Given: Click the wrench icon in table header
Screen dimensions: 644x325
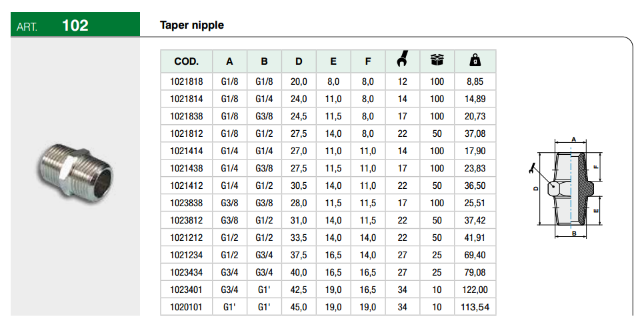Looking at the screenshot, I should pyautogui.click(x=402, y=61).
